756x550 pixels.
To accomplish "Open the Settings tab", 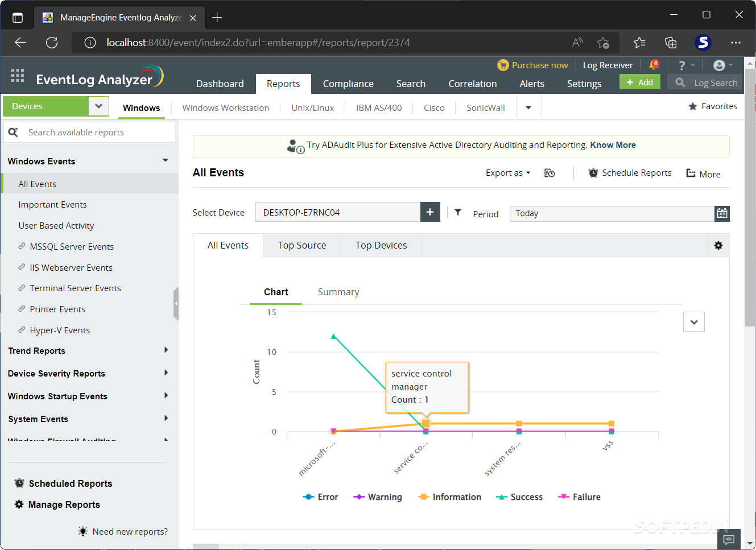I will click(x=584, y=84).
